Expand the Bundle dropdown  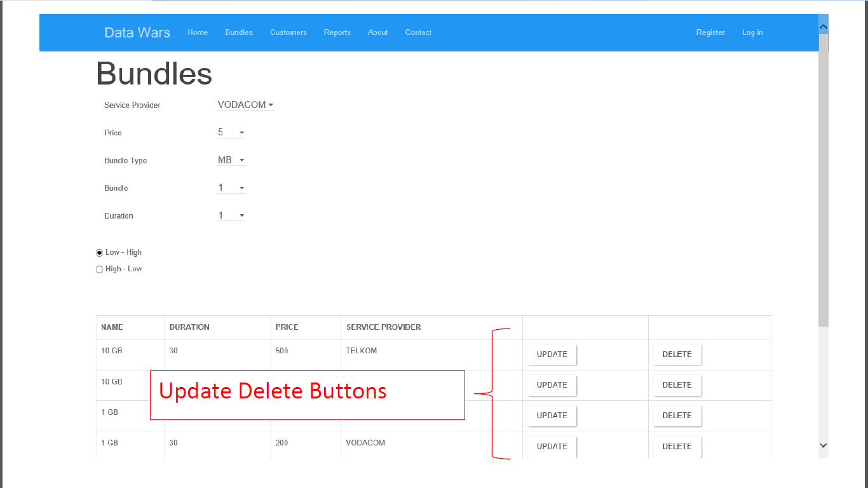[x=231, y=188]
